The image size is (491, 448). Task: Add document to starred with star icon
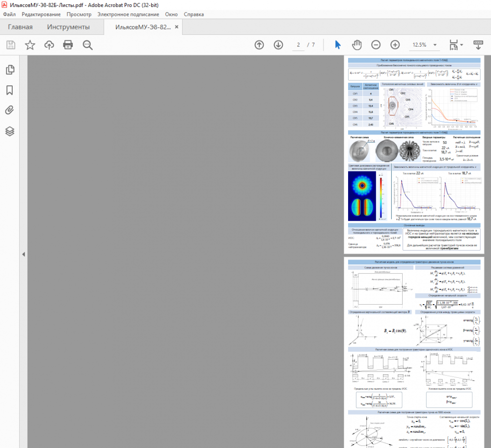pyautogui.click(x=30, y=45)
